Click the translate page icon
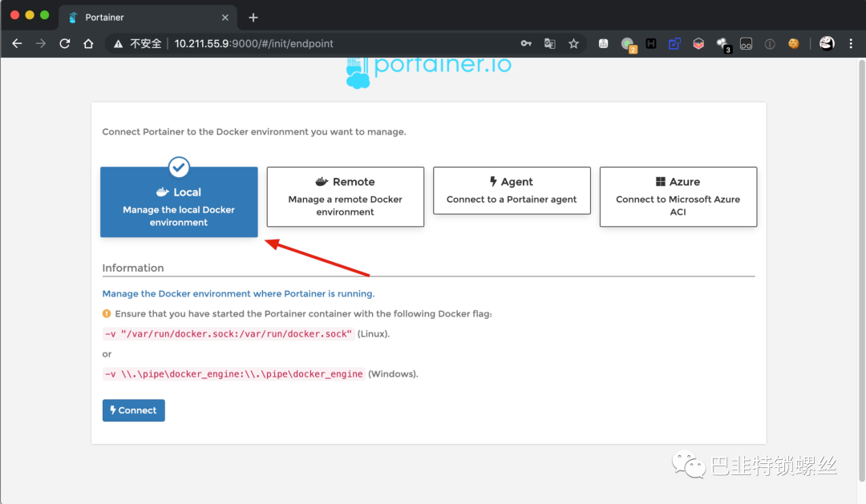The image size is (866, 504). (x=549, y=43)
